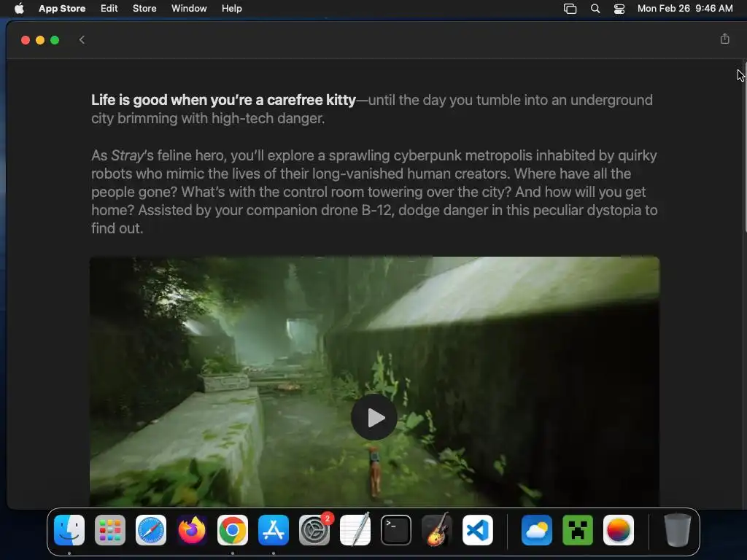The width and height of the screenshot is (747, 560).
Task: Click the paragraph mentioning companion drone B-12
Action: click(x=374, y=192)
